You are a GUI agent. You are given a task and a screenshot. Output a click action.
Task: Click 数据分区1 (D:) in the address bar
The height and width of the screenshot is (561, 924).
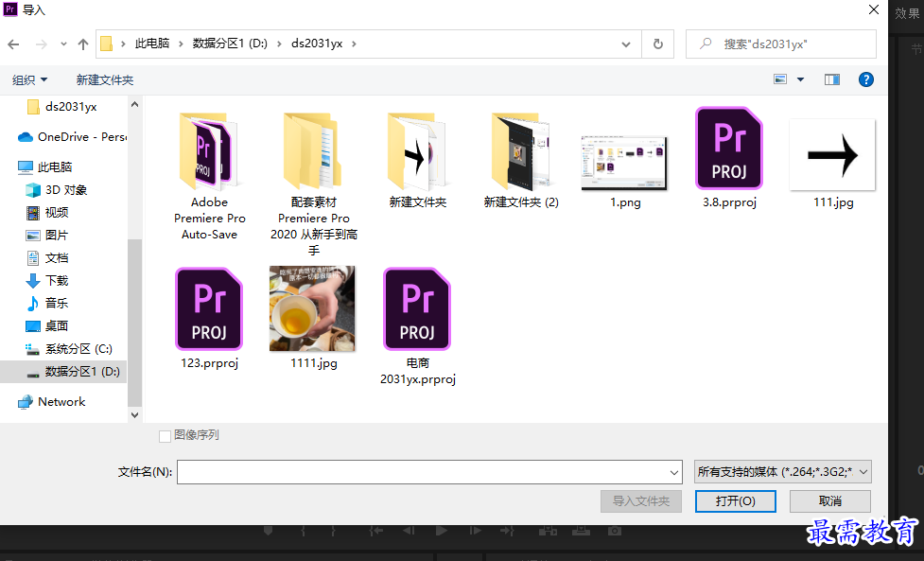pos(230,44)
